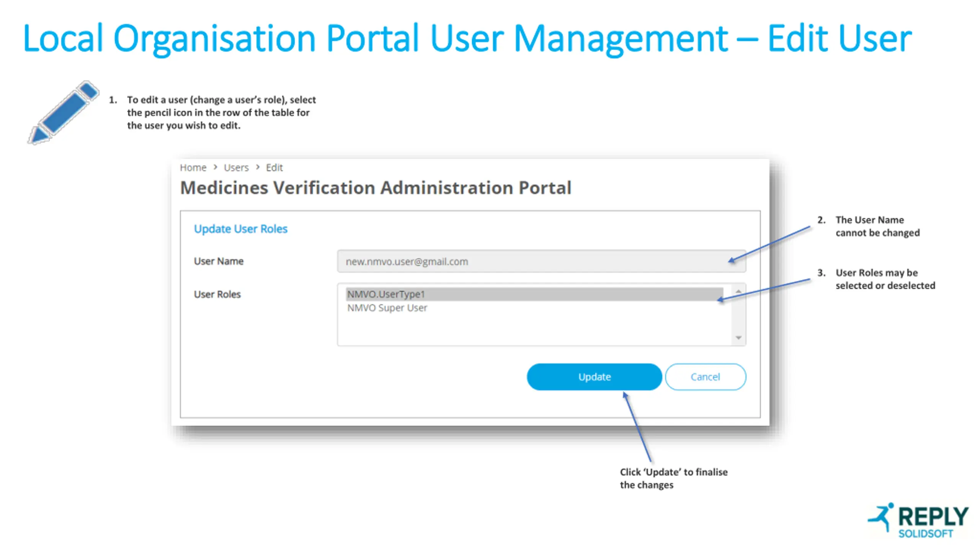
Task: Click the blue pencil edit icon
Action: 63,112
